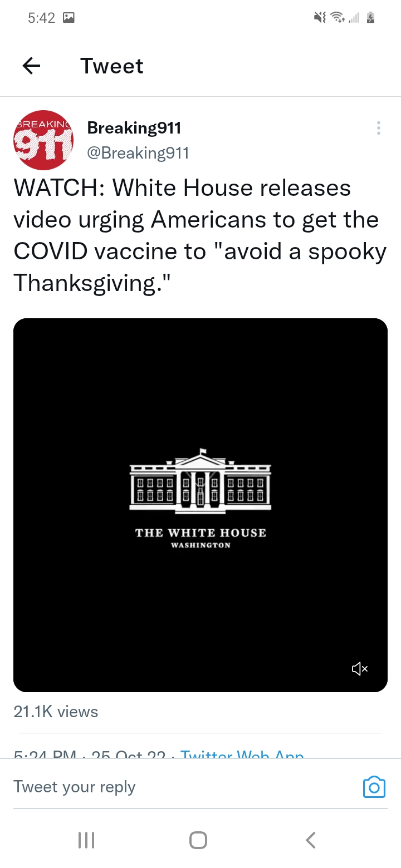The height and width of the screenshot is (868, 401).
Task: Unmute the White House video sound
Action: [x=360, y=669]
